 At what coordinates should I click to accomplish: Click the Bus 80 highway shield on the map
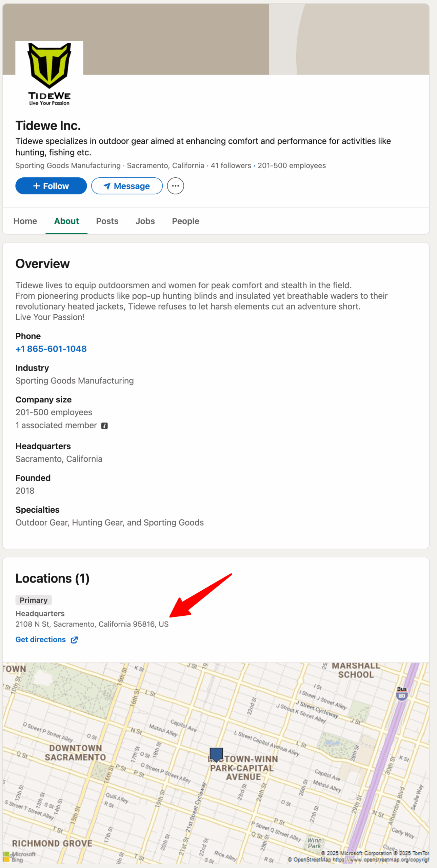click(x=401, y=693)
